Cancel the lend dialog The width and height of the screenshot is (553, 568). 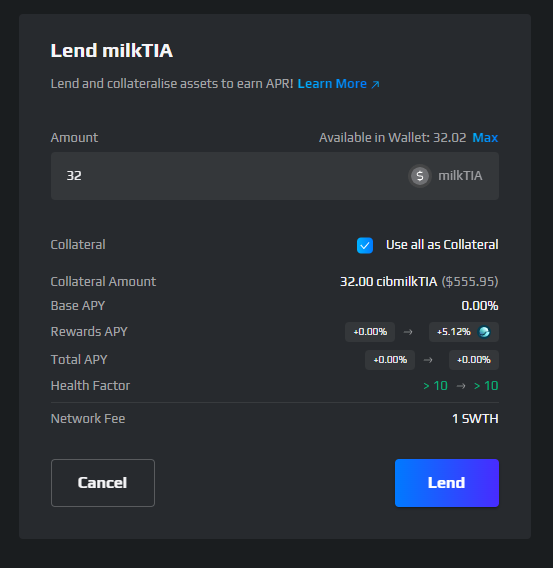click(103, 483)
